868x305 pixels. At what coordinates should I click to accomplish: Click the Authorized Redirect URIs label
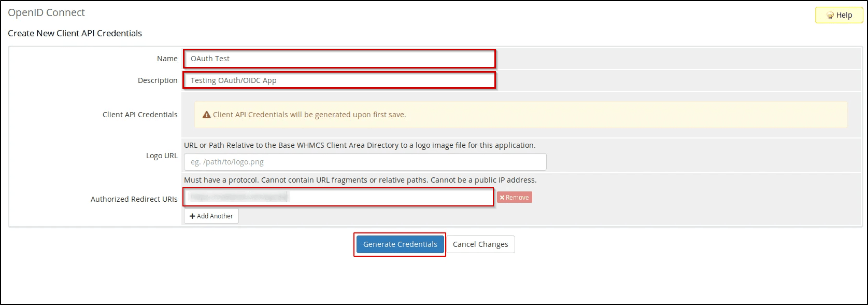134,199
